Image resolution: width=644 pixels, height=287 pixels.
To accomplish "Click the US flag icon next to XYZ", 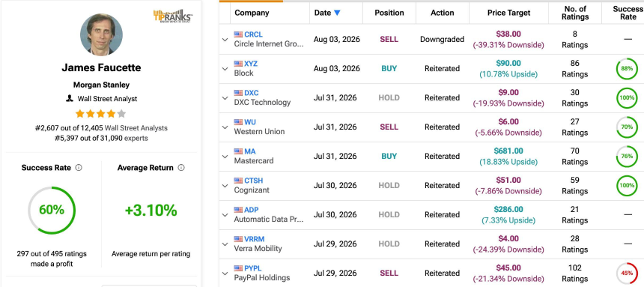I will click(x=238, y=64).
